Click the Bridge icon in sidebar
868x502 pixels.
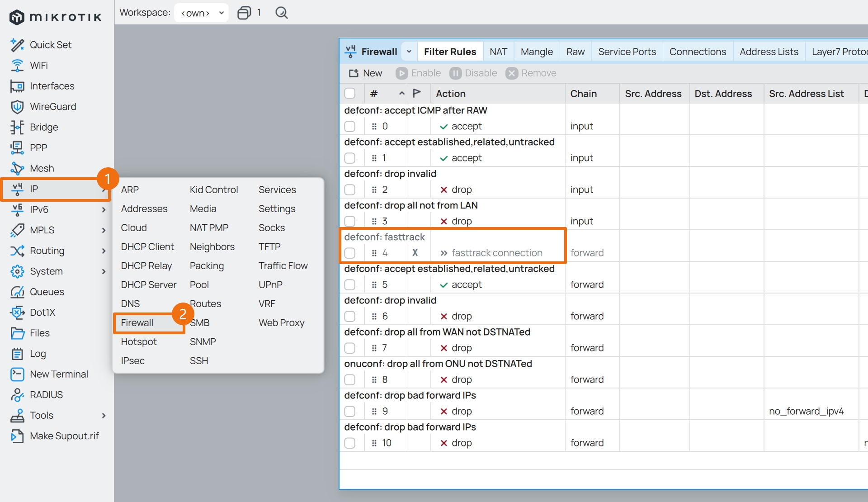point(17,127)
